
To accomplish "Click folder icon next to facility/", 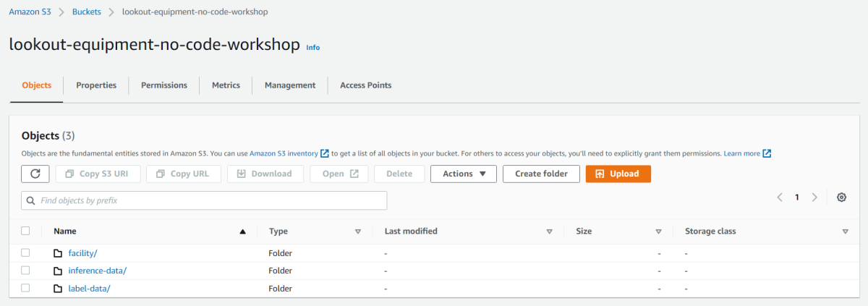I will click(x=58, y=253).
